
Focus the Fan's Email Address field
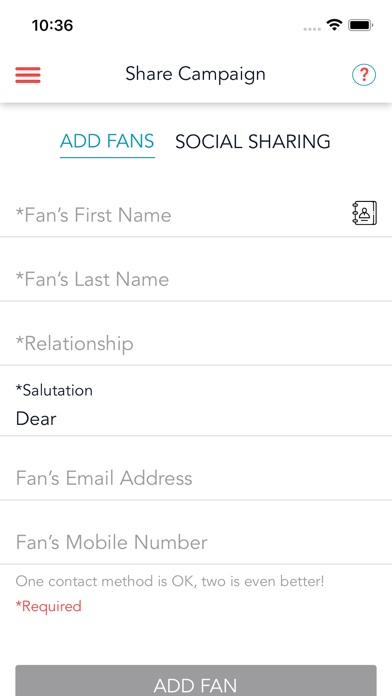tap(196, 478)
